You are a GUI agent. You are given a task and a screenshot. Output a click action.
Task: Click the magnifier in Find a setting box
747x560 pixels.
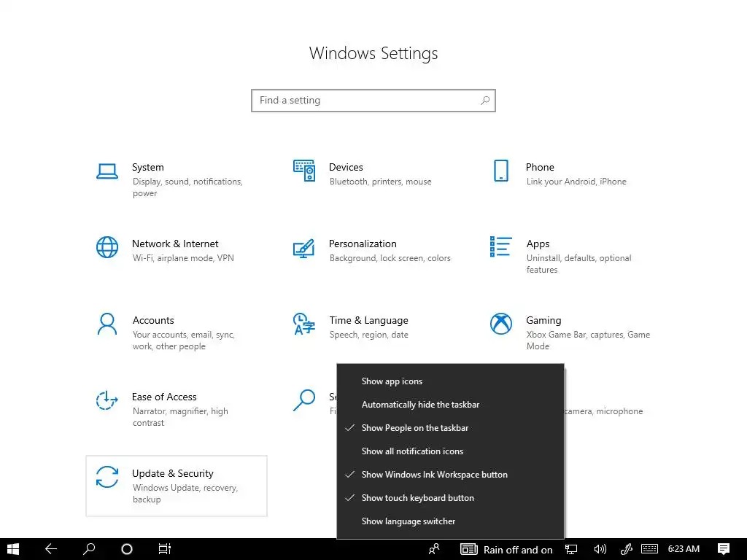tap(485, 101)
